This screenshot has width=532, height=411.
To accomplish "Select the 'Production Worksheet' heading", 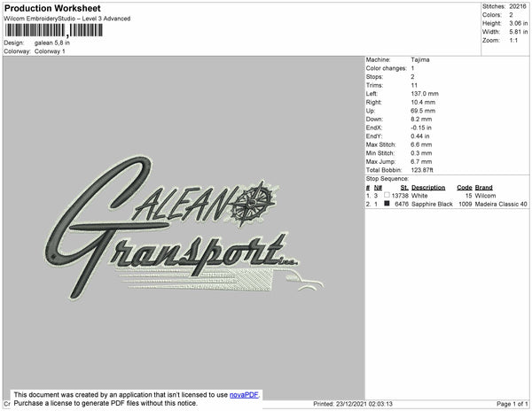I will pyautogui.click(x=52, y=8).
